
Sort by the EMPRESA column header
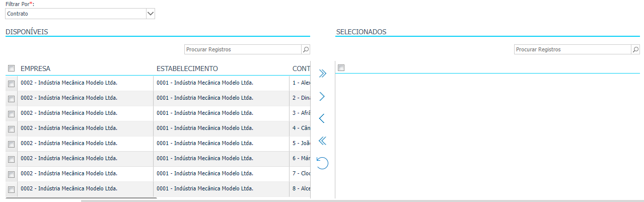coord(35,69)
